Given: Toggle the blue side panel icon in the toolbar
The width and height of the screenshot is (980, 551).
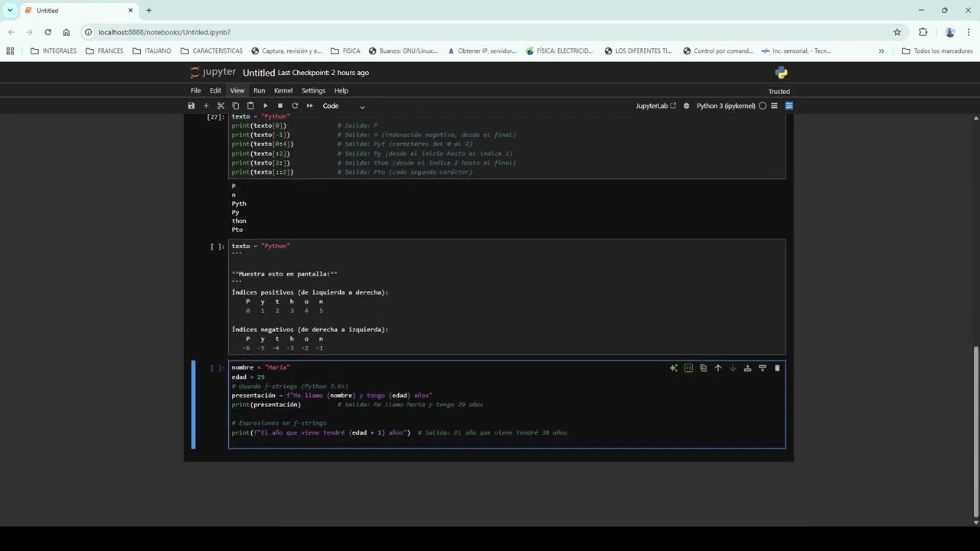Looking at the screenshot, I should [x=789, y=106].
